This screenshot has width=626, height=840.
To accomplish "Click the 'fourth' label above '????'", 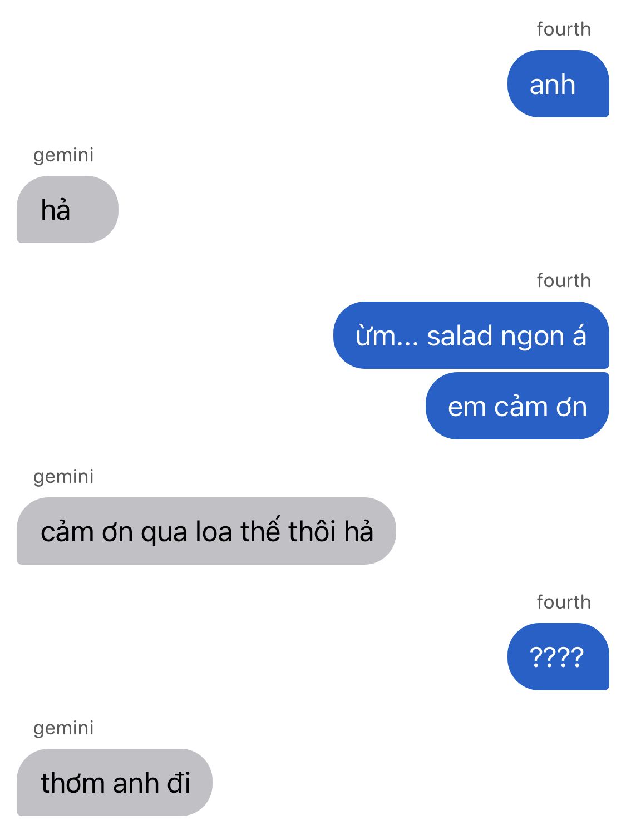I will (x=564, y=602).
